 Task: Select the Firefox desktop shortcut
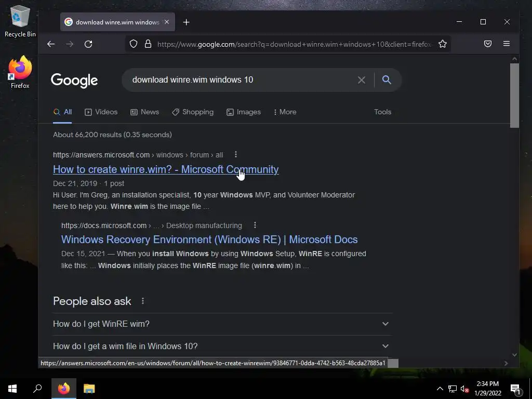pos(20,73)
